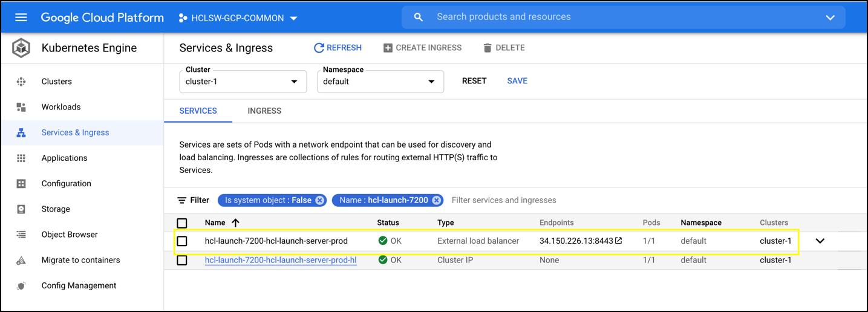The image size is (868, 312).
Task: Click the Config Management icon
Action: [21, 285]
